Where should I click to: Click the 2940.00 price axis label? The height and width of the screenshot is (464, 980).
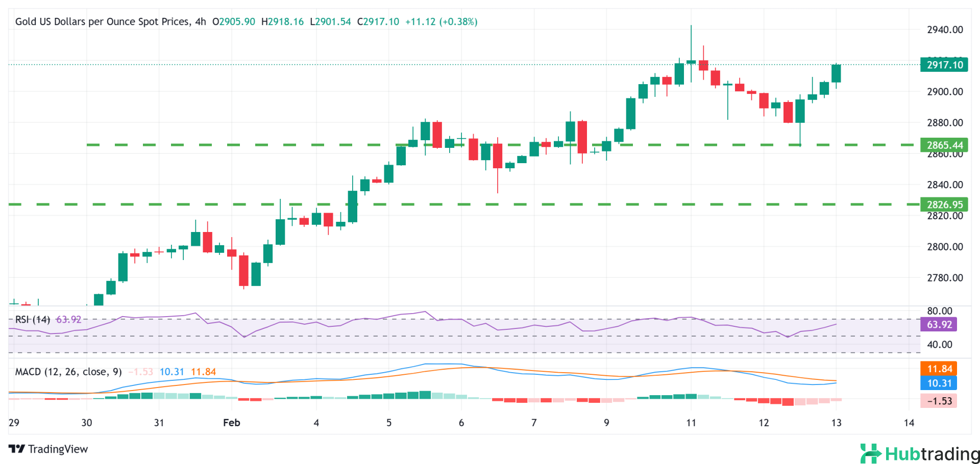tap(945, 30)
